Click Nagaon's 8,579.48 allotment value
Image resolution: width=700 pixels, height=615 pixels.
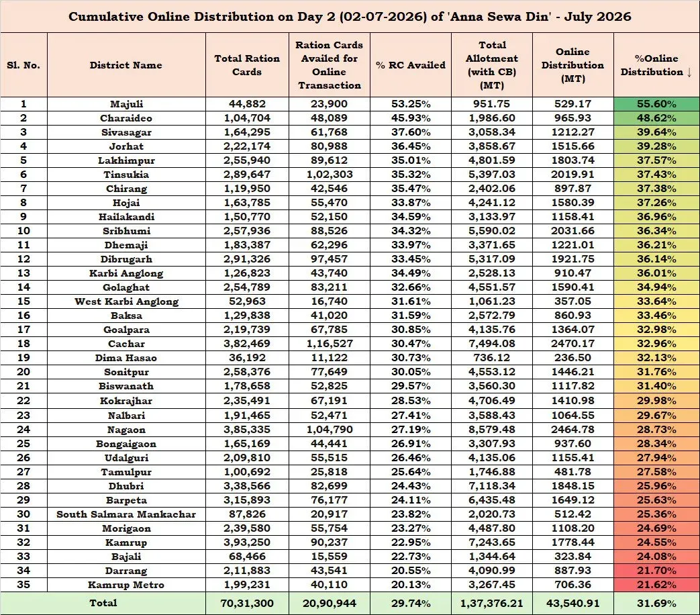(x=491, y=430)
